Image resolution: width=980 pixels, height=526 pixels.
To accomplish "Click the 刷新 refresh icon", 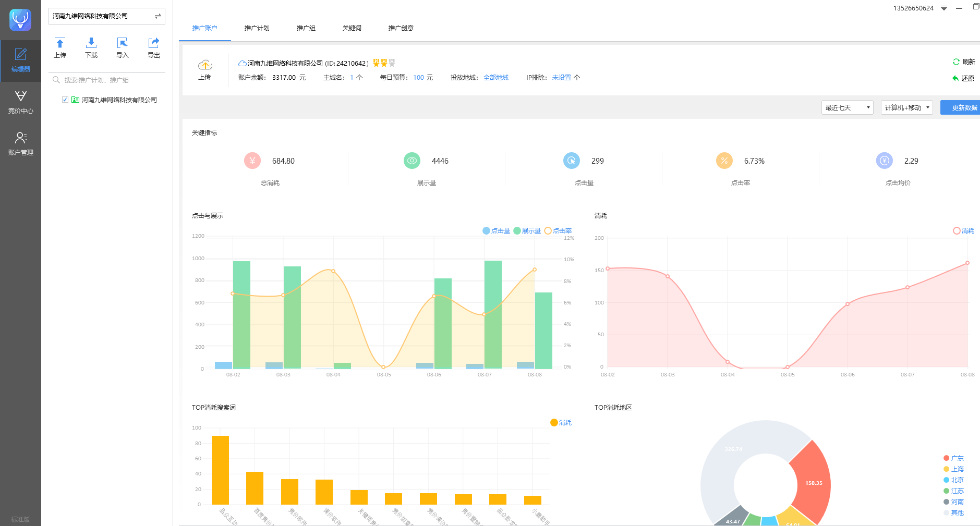I will (x=956, y=62).
